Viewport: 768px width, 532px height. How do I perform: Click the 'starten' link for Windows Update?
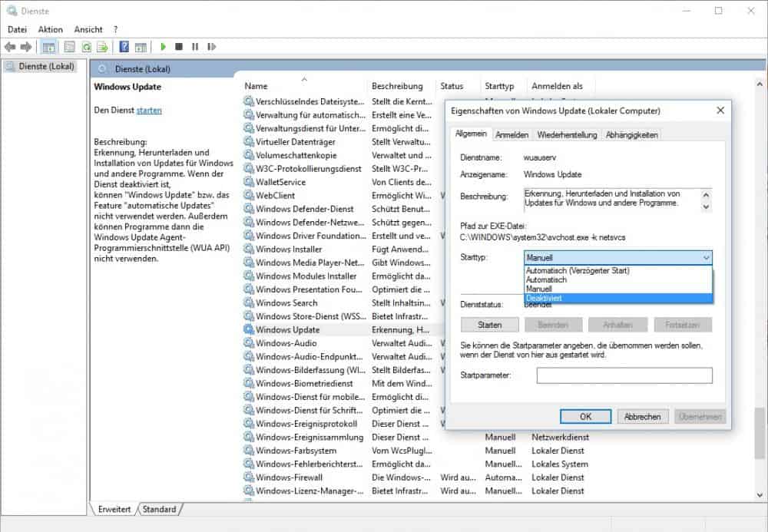(149, 110)
